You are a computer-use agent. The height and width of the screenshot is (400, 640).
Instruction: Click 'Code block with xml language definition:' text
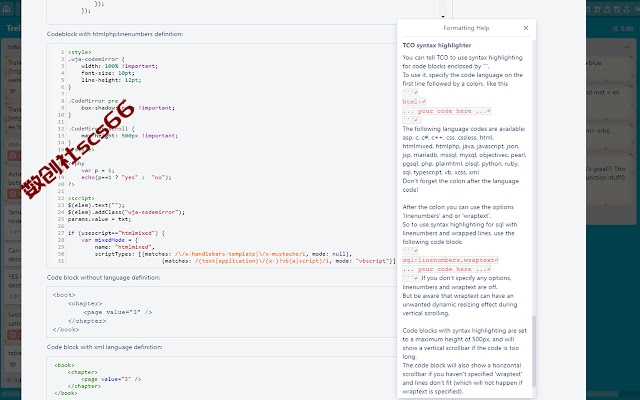click(104, 347)
